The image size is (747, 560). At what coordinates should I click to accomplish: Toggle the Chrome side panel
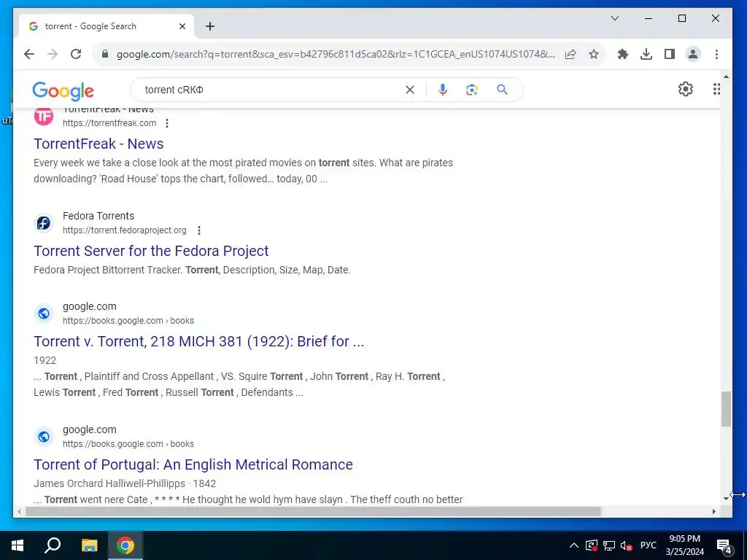tap(670, 54)
